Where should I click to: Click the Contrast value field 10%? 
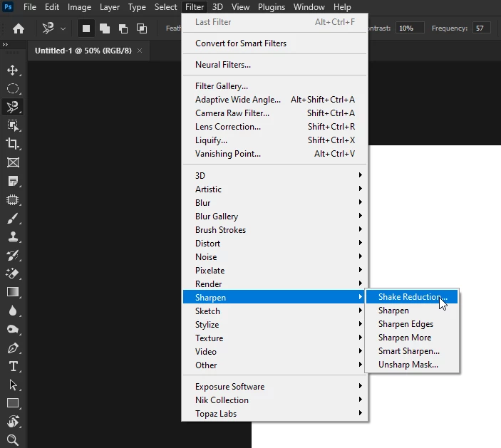point(410,28)
